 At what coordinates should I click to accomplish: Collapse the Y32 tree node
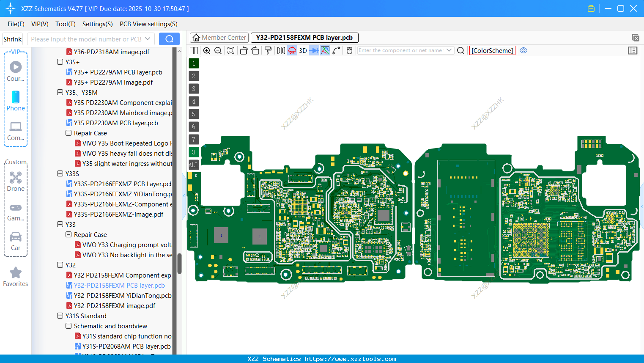pyautogui.click(x=60, y=265)
